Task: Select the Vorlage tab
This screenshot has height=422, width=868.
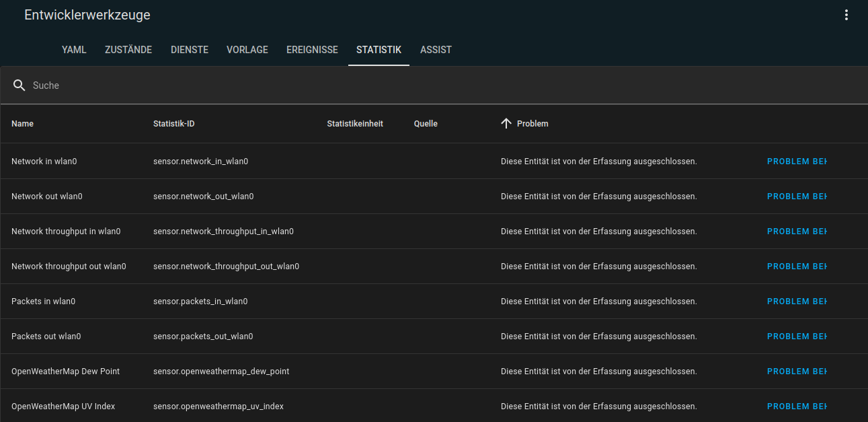Action: [x=247, y=50]
